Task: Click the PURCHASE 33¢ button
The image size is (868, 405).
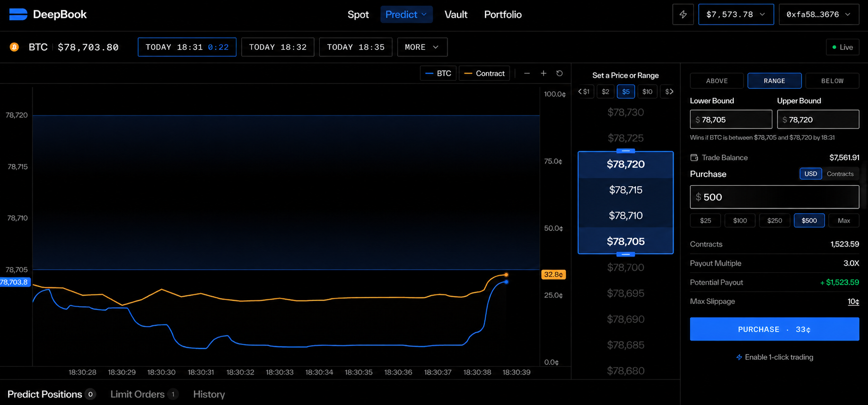Action: pos(774,329)
